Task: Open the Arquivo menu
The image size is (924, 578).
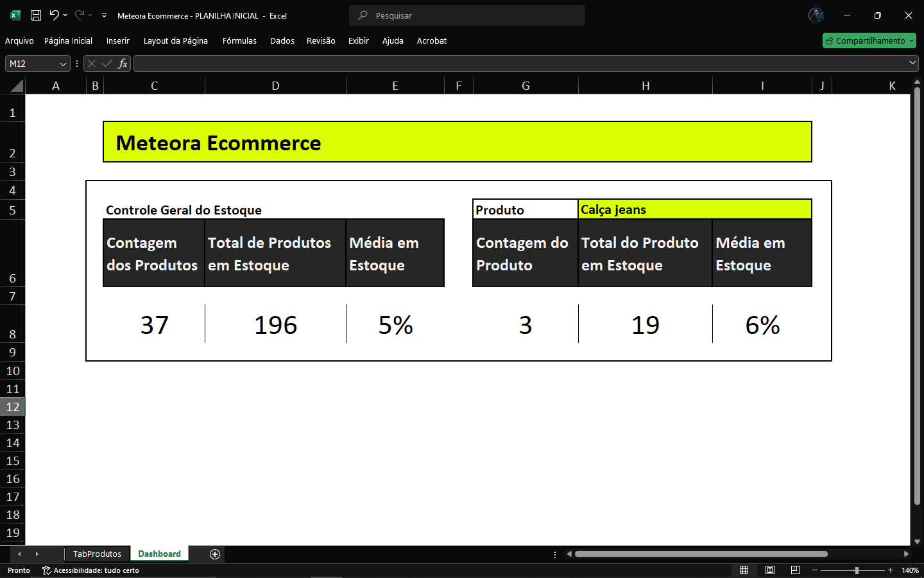Action: pyautogui.click(x=19, y=40)
